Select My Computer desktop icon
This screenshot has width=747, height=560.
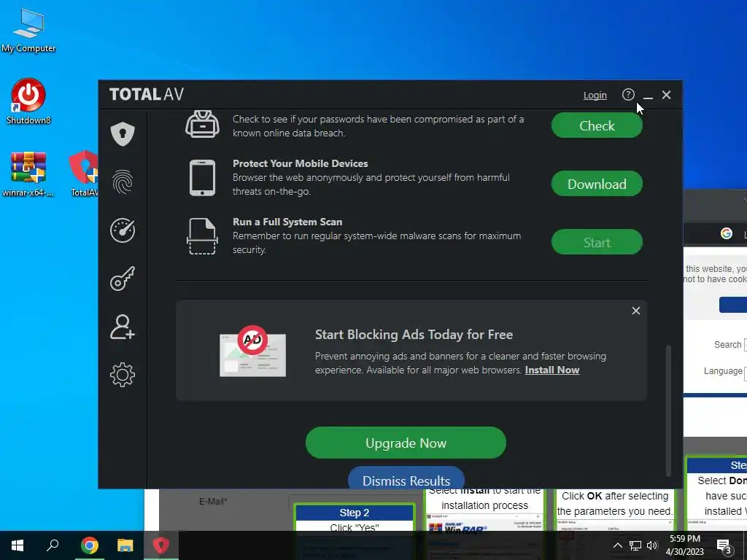point(28,31)
